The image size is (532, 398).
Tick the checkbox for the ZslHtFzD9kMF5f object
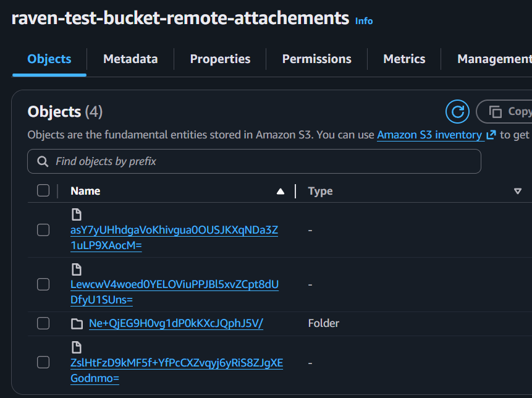coord(43,362)
